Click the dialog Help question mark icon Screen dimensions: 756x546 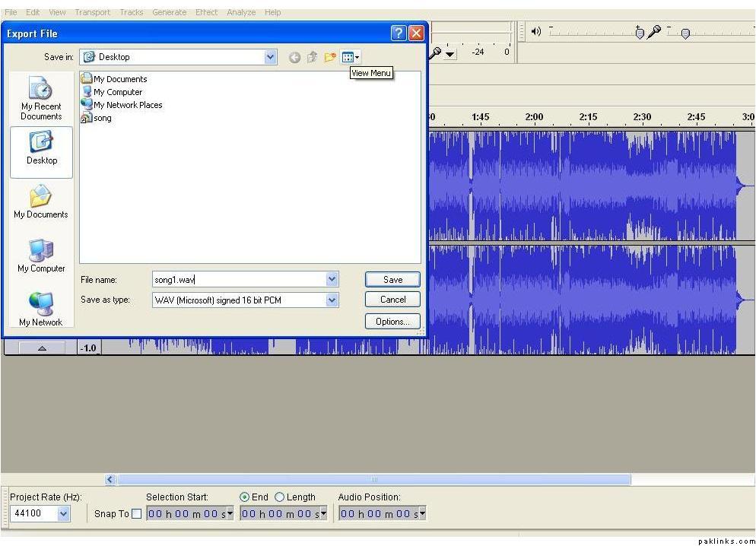click(x=398, y=33)
